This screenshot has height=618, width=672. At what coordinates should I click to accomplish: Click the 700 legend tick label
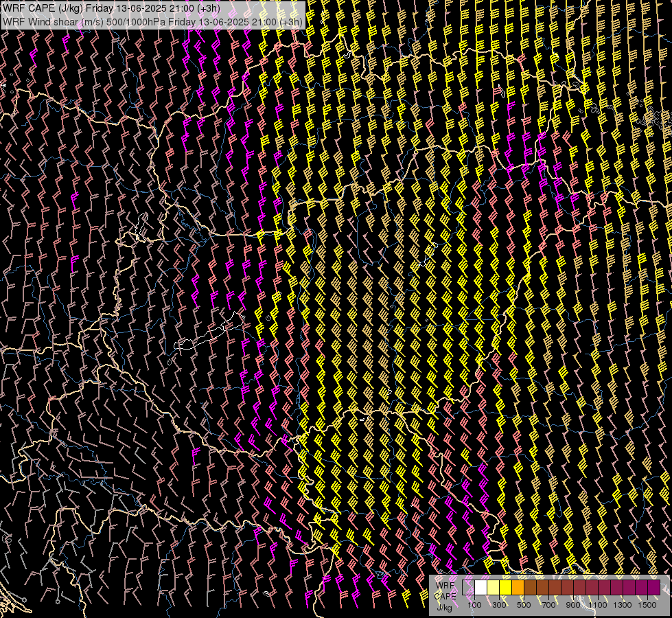[548, 605]
